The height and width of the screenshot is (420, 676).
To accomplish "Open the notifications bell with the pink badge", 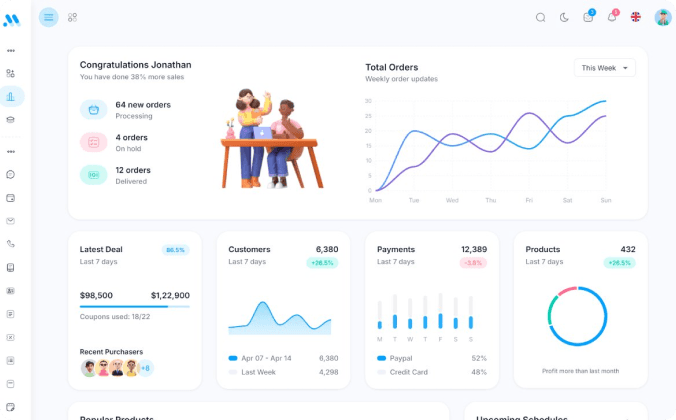I will (612, 16).
